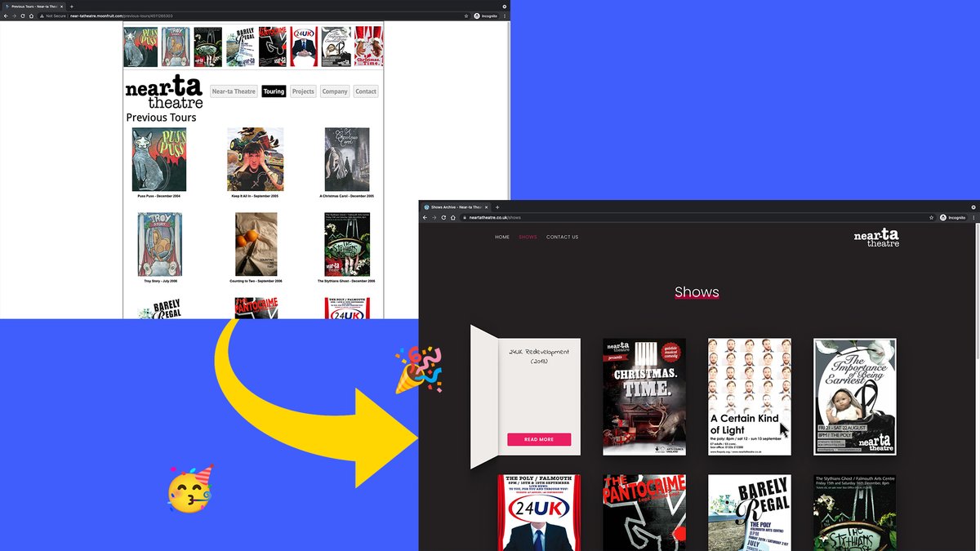Open Christmas Time poster on Shows page
Image resolution: width=980 pixels, height=551 pixels.
644,397
